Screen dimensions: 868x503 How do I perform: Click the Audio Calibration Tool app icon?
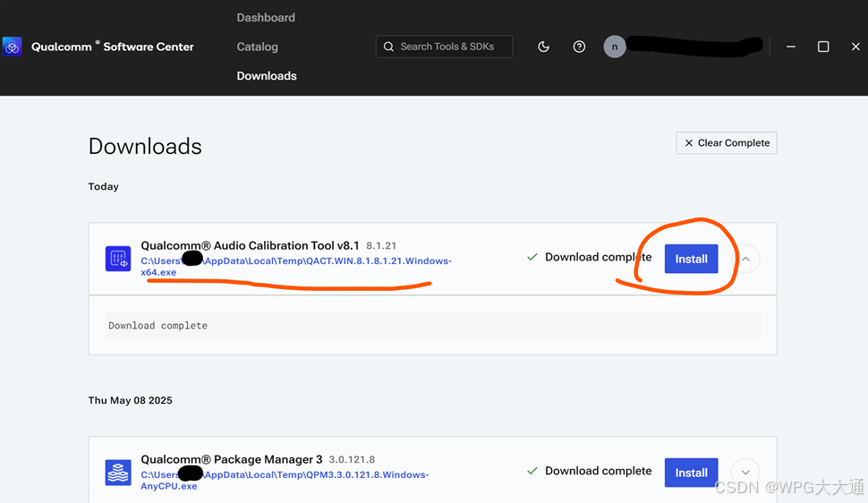point(118,259)
